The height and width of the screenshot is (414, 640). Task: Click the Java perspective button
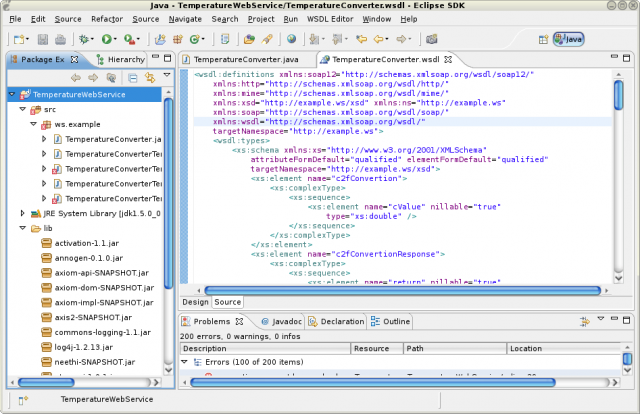click(569, 39)
